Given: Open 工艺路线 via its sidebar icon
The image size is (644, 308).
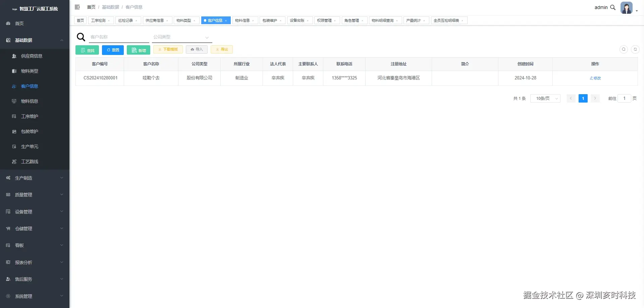Looking at the screenshot, I should (14, 162).
